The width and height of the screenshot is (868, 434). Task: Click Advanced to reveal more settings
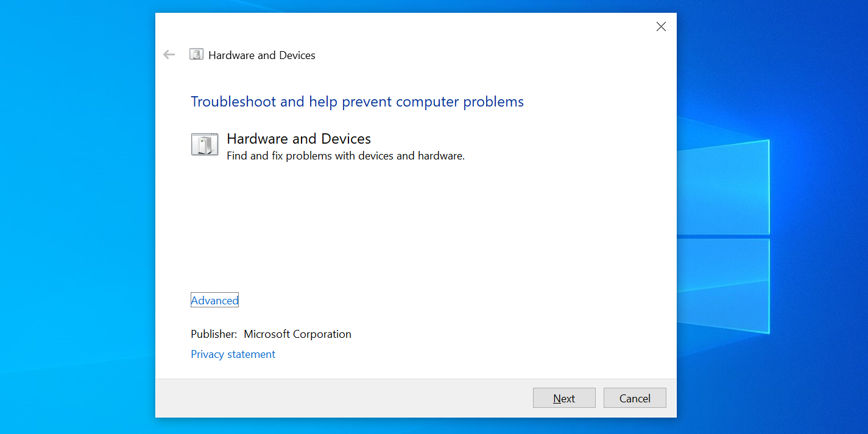point(214,299)
